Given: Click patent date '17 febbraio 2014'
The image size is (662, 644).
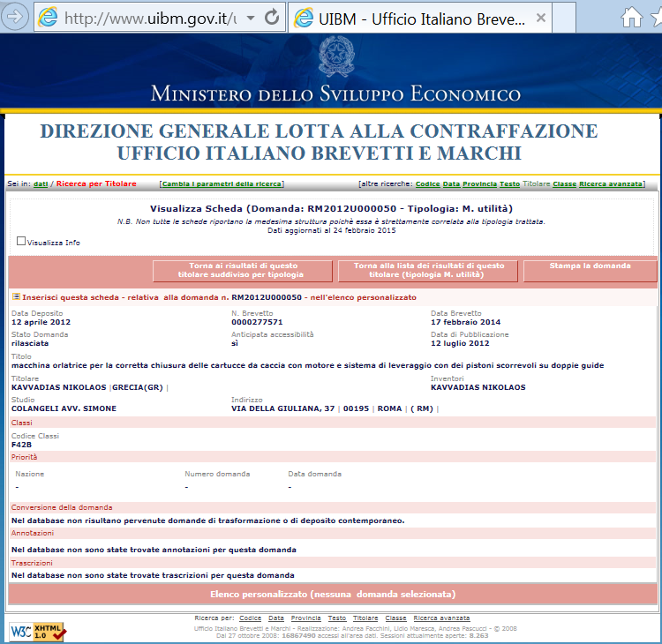Looking at the screenshot, I should tap(466, 322).
